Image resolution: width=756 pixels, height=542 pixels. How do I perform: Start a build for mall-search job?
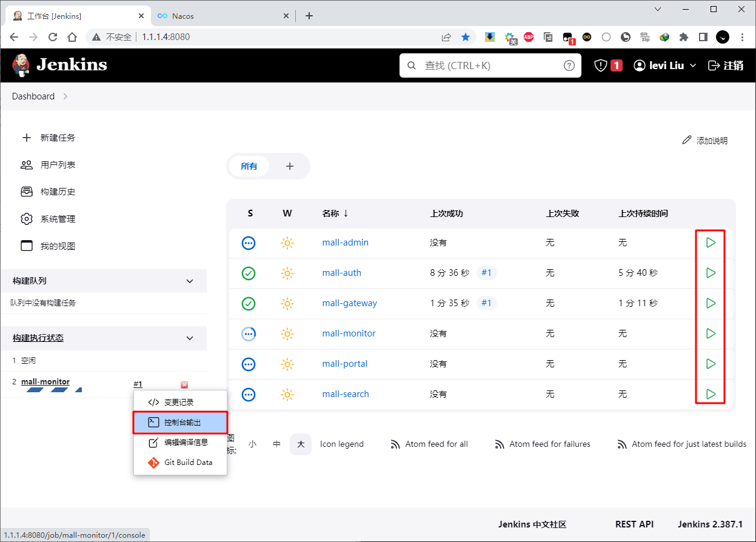711,394
